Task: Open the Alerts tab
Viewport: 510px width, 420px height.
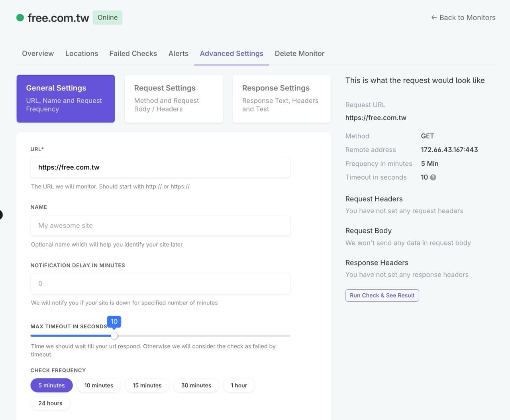Action: (178, 53)
